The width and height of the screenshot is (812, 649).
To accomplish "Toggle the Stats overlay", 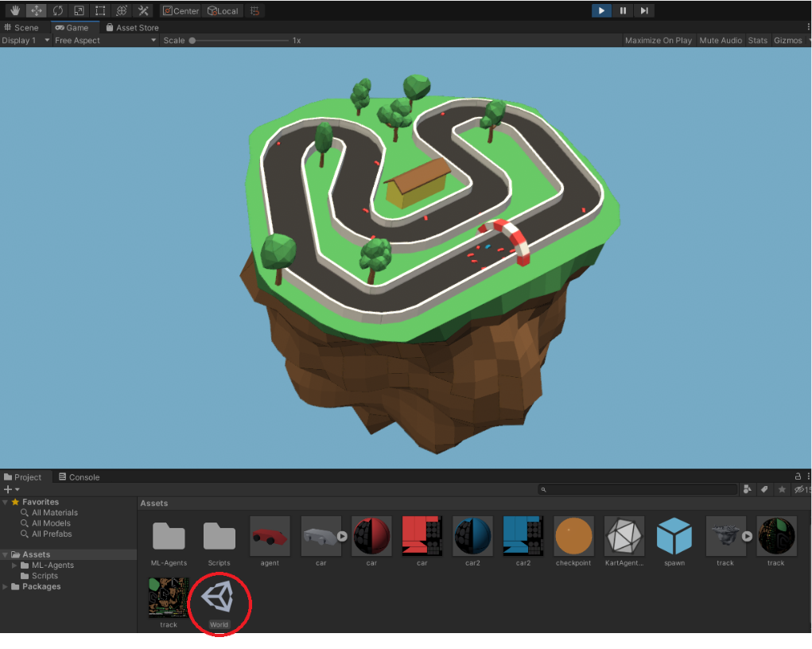I will click(758, 41).
